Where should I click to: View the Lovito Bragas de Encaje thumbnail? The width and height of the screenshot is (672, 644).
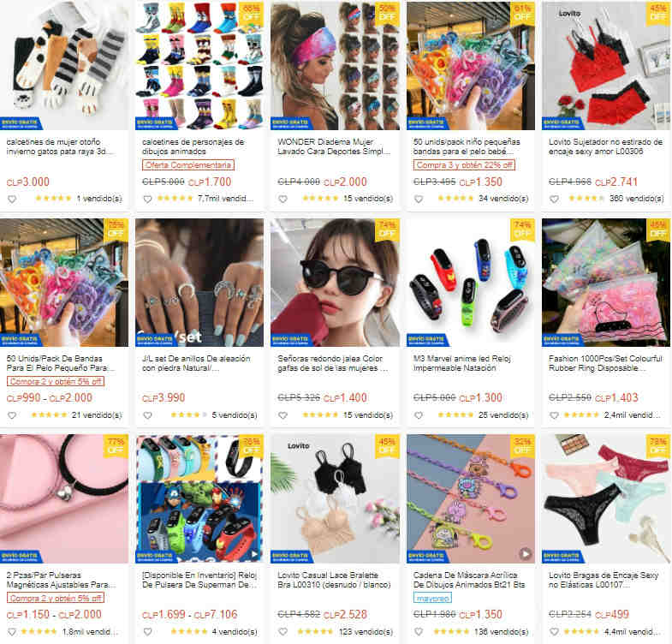[605, 498]
